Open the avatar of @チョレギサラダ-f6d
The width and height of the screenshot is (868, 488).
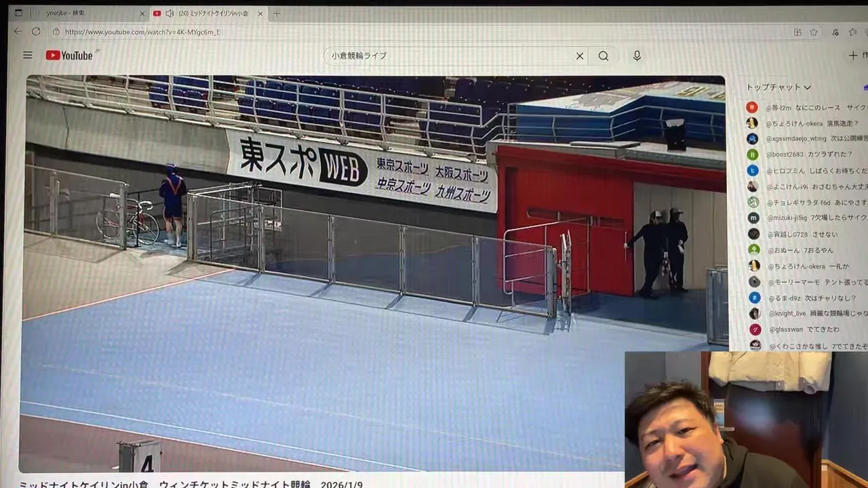coord(753,202)
